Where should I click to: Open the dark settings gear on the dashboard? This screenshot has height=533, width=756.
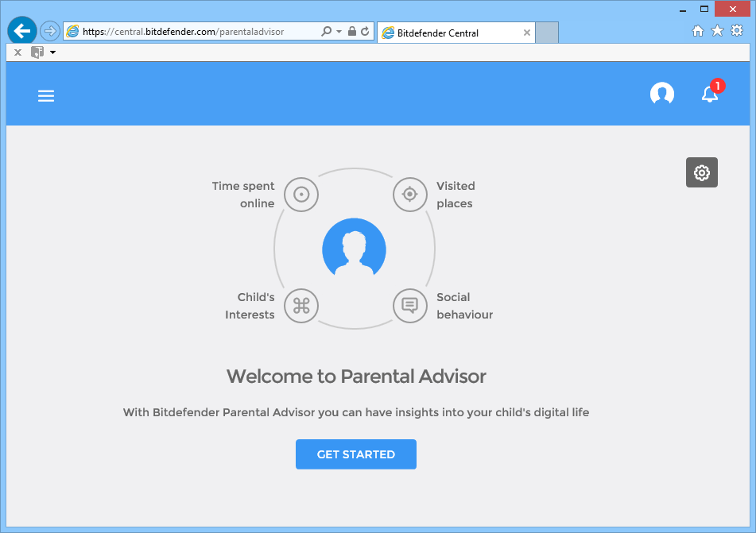click(701, 172)
